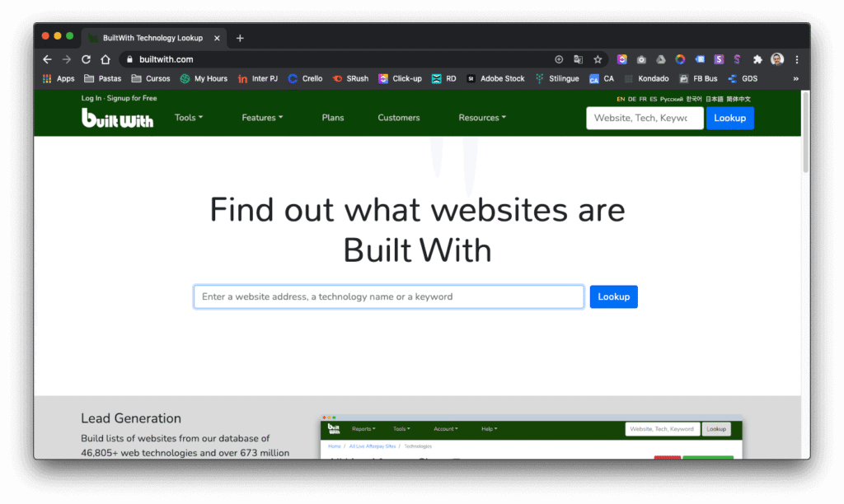Open the Crello bookmark
The image size is (844, 504).
(x=305, y=78)
